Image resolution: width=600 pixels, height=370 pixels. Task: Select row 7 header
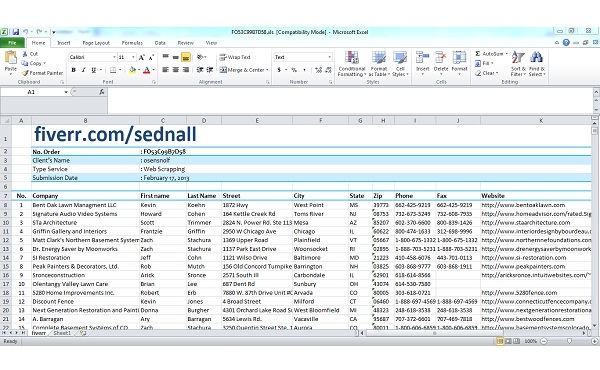click(5, 196)
